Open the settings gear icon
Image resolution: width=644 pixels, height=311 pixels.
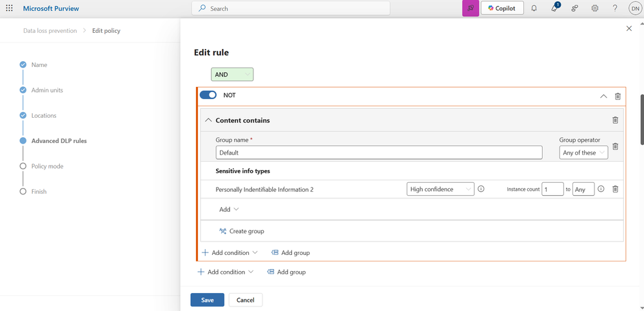click(x=595, y=8)
